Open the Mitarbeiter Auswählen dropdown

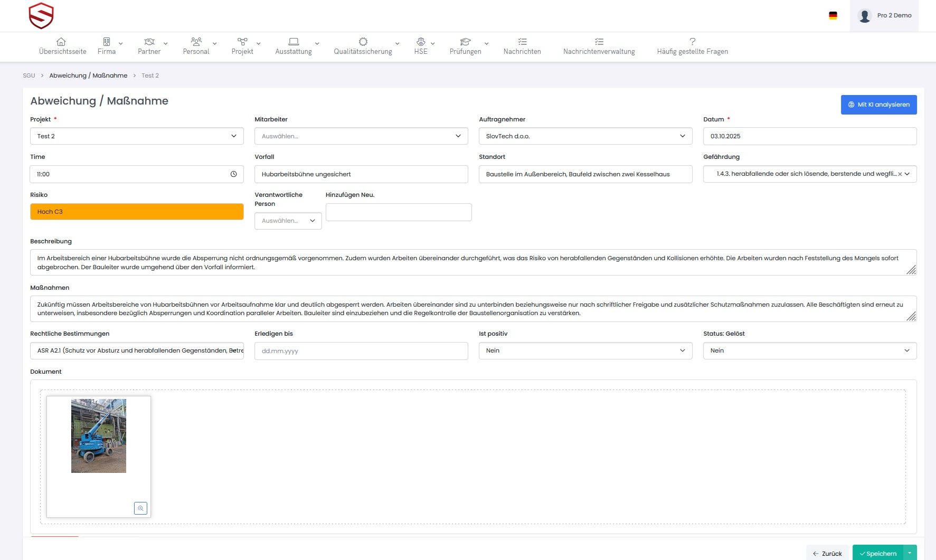[x=361, y=136]
